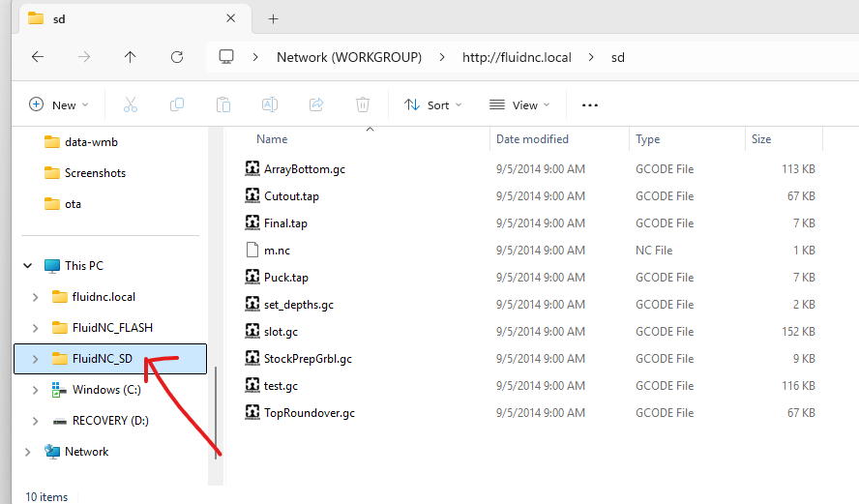
Task: Expand the Windows (C:) drive node
Action: (36, 390)
